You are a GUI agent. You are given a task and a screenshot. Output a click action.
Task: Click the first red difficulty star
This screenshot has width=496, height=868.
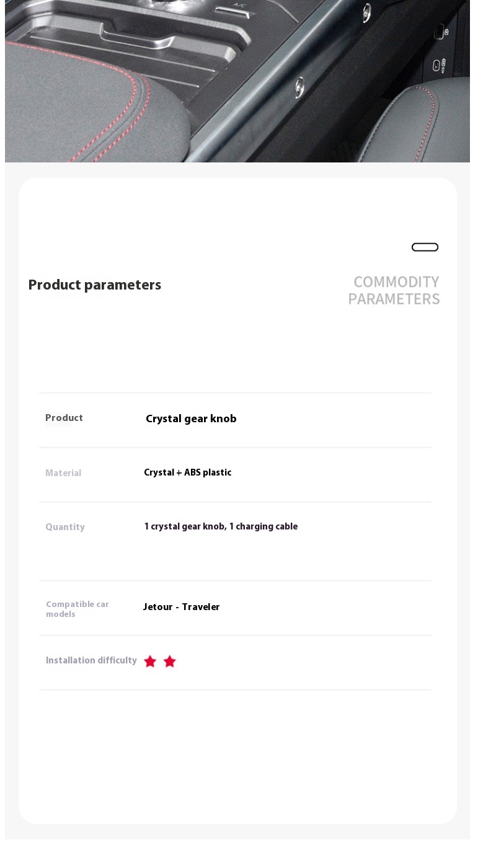150,662
